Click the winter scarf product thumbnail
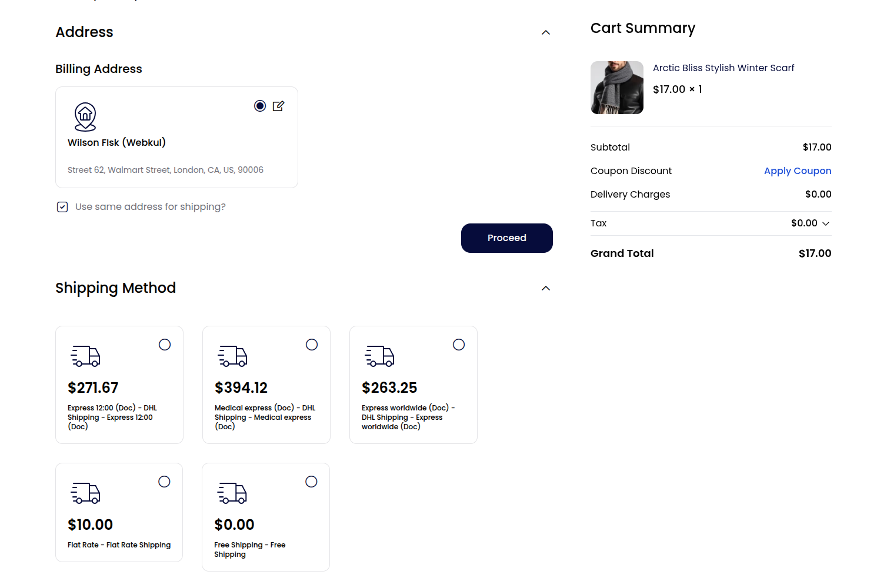Viewport: 887px width, 588px height. click(616, 87)
